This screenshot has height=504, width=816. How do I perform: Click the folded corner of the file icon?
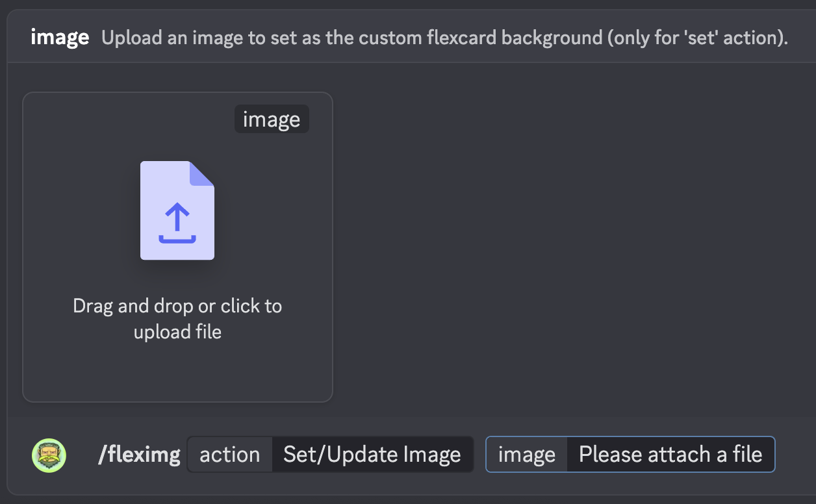click(x=201, y=173)
